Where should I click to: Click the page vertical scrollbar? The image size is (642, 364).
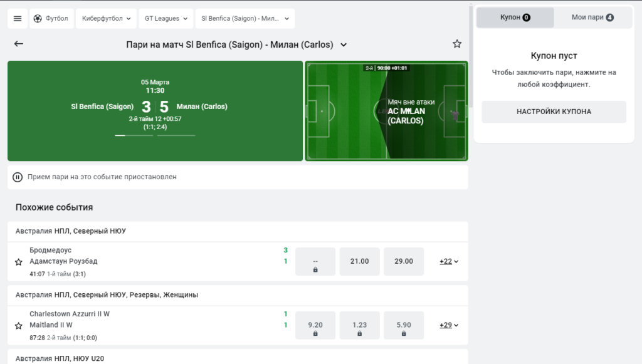[x=471, y=57]
